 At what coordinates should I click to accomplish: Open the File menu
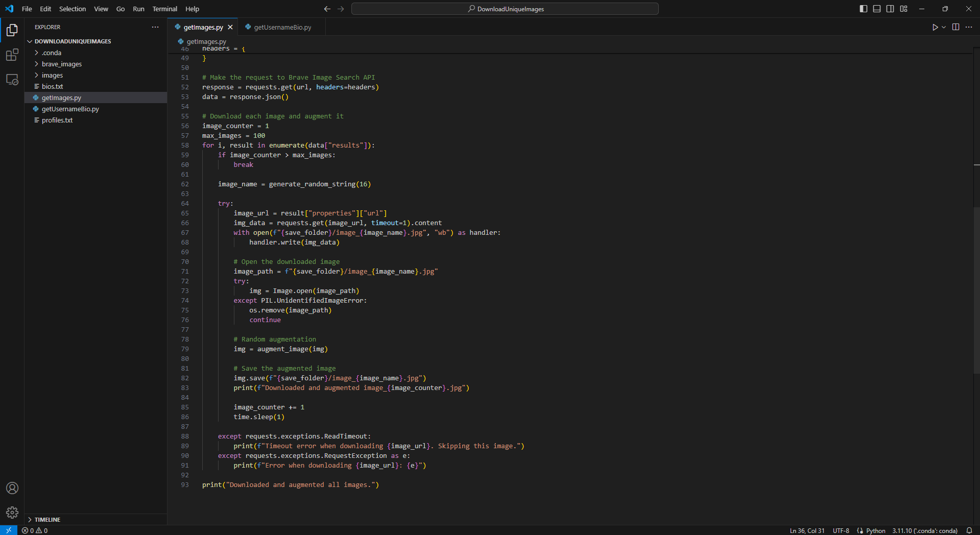(27, 9)
